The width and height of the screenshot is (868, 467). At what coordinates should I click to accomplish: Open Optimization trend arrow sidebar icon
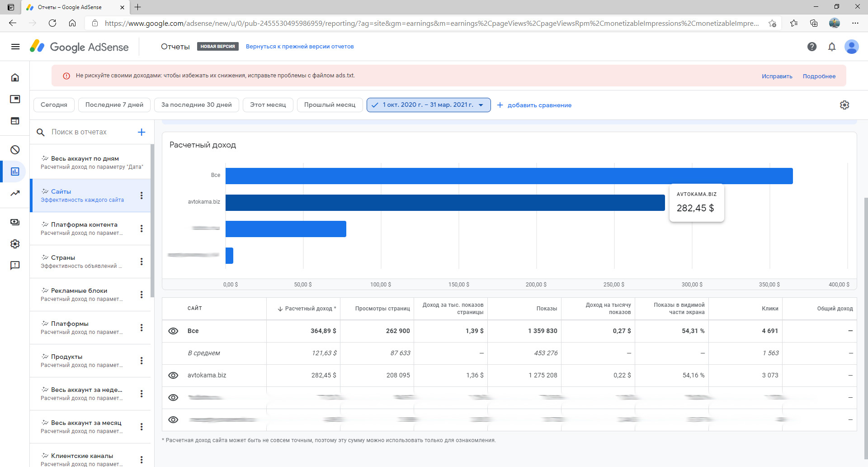click(15, 193)
